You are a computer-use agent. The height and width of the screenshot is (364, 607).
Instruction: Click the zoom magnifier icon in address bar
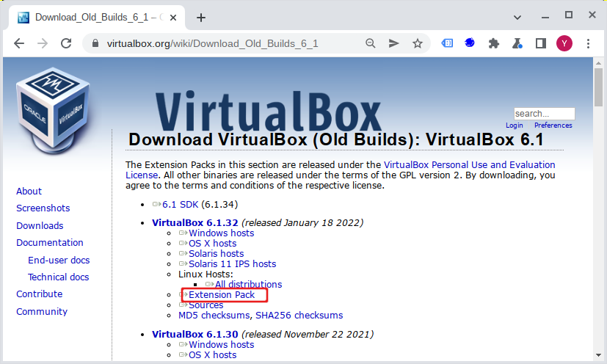tap(371, 43)
